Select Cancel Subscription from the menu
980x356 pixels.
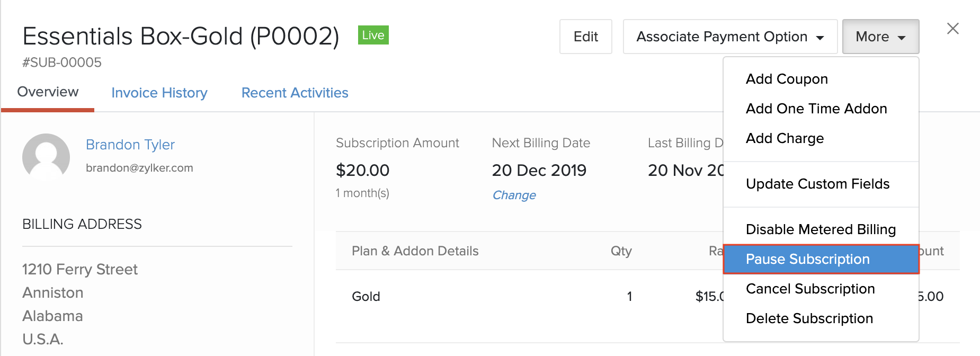coord(810,289)
